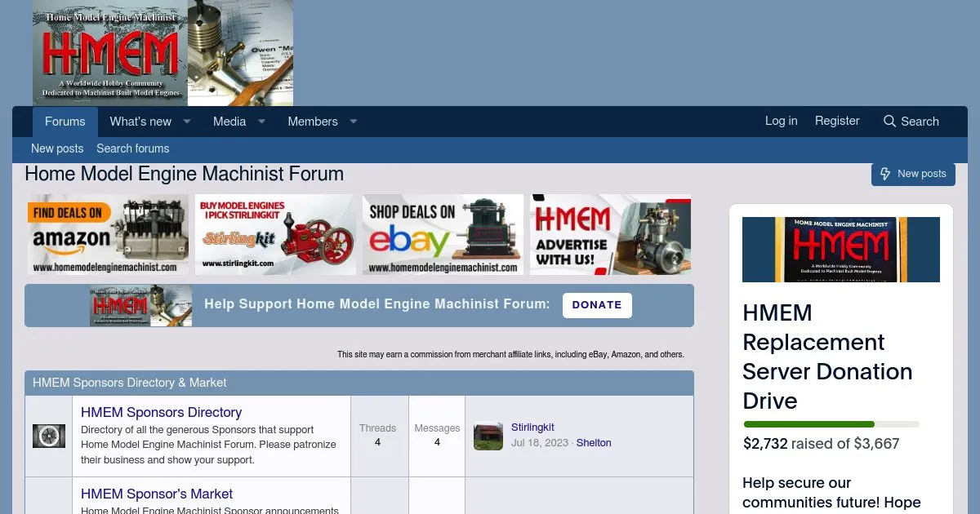Click the $2,732 raised of $3,667 text
Screen dimensions: 980x514
[822, 444]
